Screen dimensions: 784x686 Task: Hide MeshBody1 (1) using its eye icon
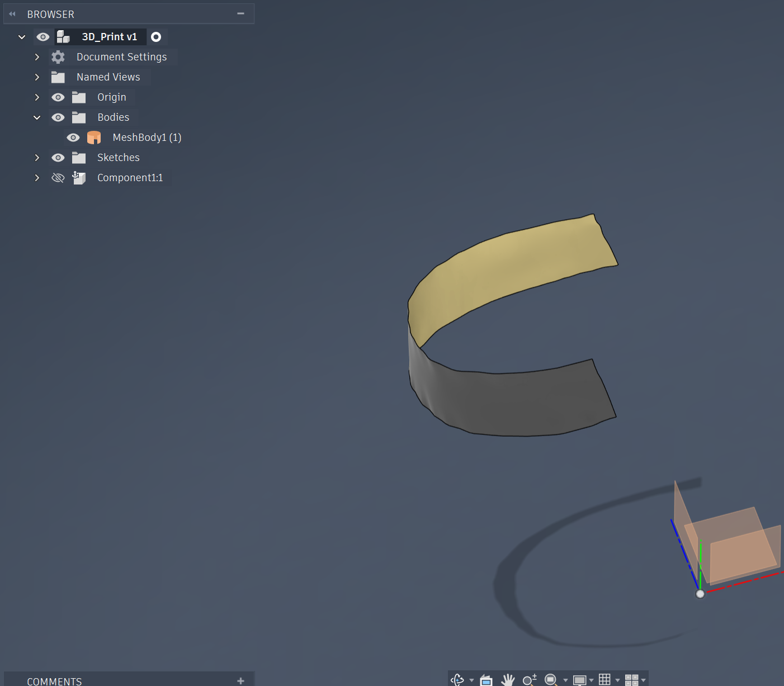pos(73,138)
